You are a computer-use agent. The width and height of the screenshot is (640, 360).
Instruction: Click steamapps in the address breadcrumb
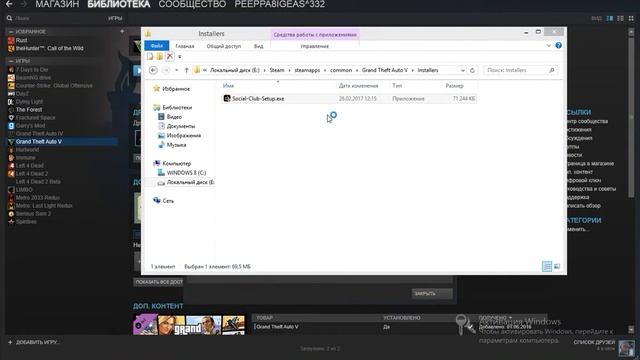tap(307, 70)
